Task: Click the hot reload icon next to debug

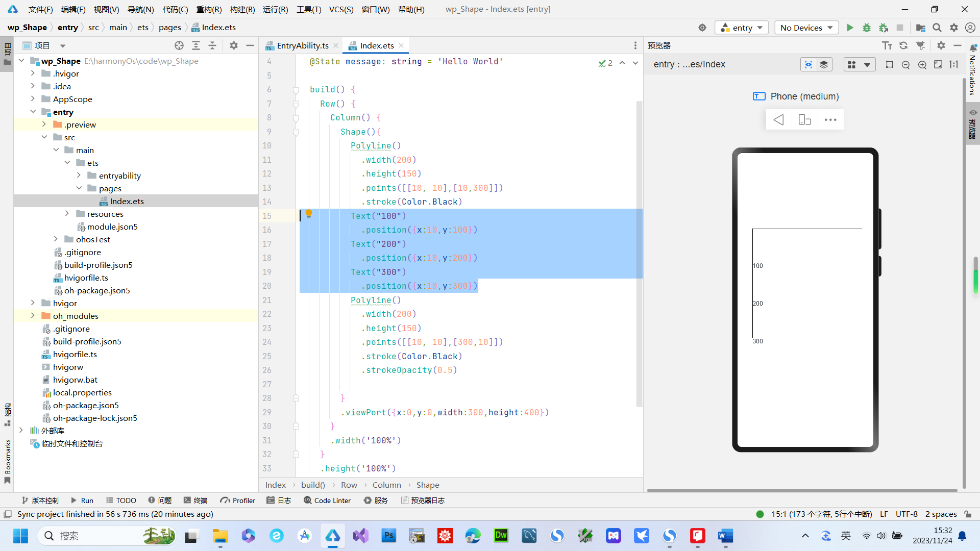Action: click(x=883, y=28)
